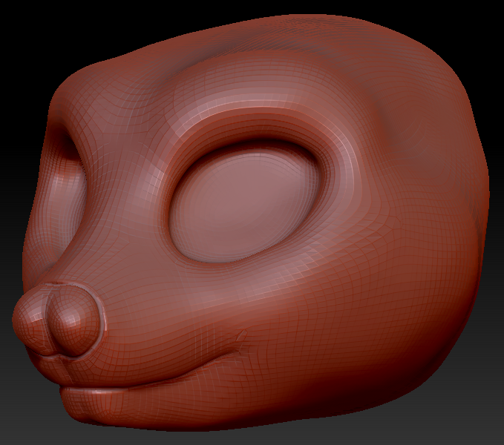Viewport: 504px width, 445px height.
Task: Click the upper rim above the large eye
Action: (252, 130)
